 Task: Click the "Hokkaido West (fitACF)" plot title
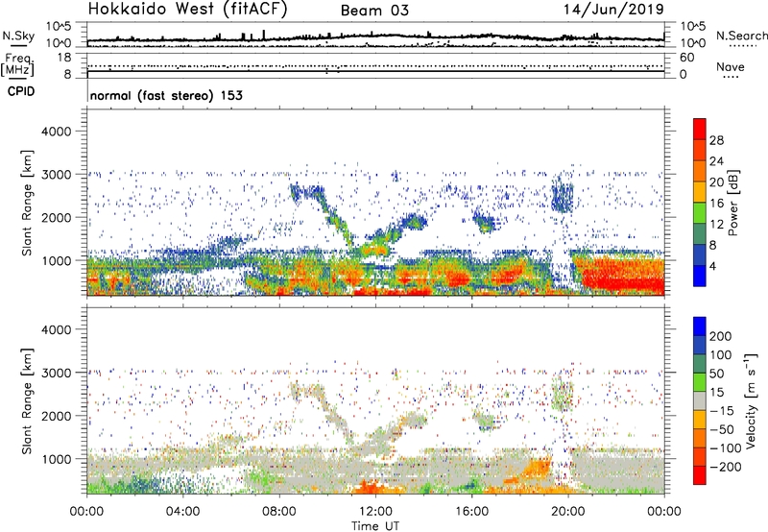(x=187, y=9)
